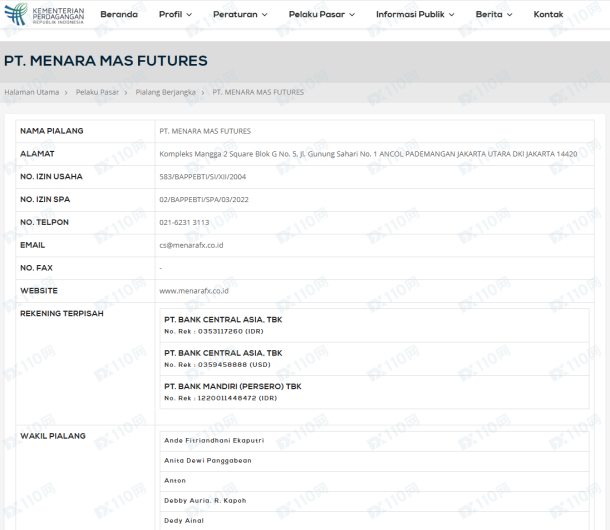Select SPA license 02/BAPPEBTI/SPA/03/2022
Screen dimensions: 610x530
coord(204,200)
